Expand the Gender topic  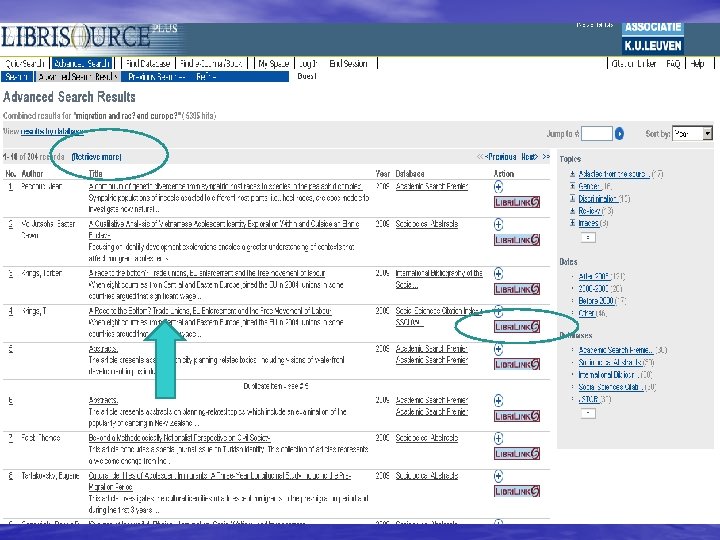[x=572, y=186]
